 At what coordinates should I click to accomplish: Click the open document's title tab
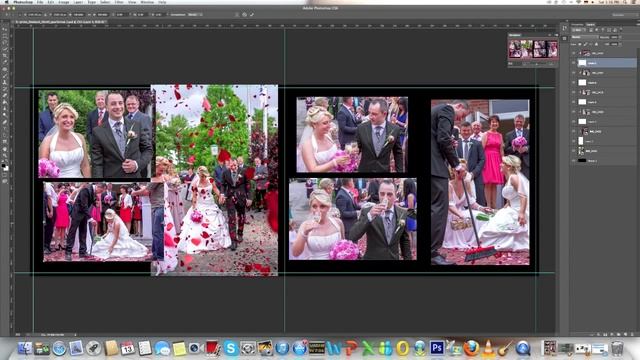60,22
